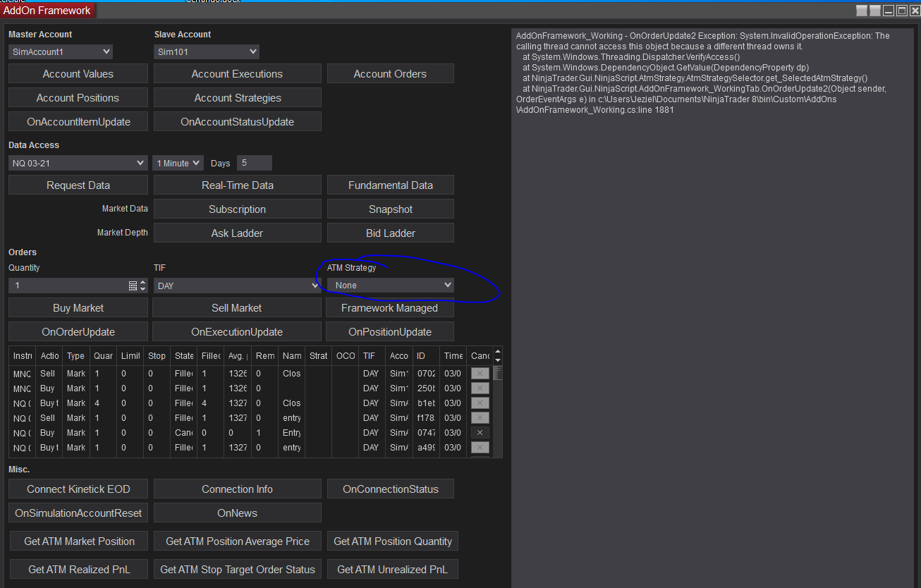Click the Request Data button
The height and width of the screenshot is (588, 921).
[x=78, y=185]
